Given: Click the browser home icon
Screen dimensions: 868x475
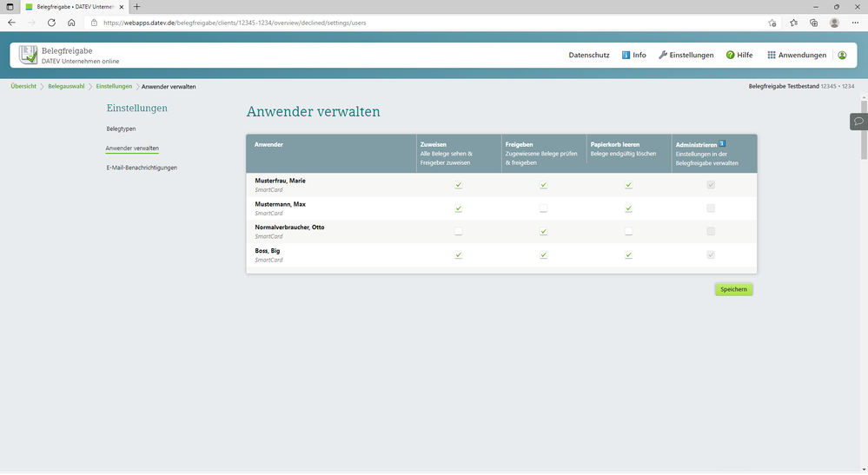Looking at the screenshot, I should 71,23.
